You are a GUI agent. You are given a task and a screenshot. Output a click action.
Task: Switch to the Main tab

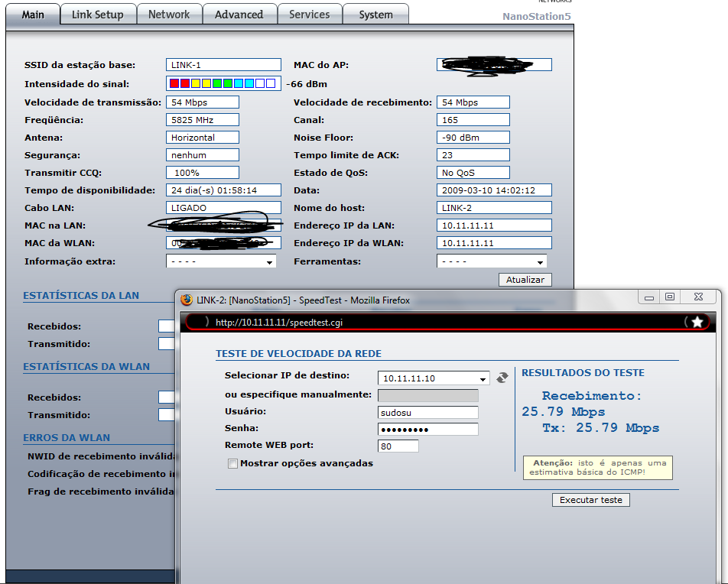(33, 15)
